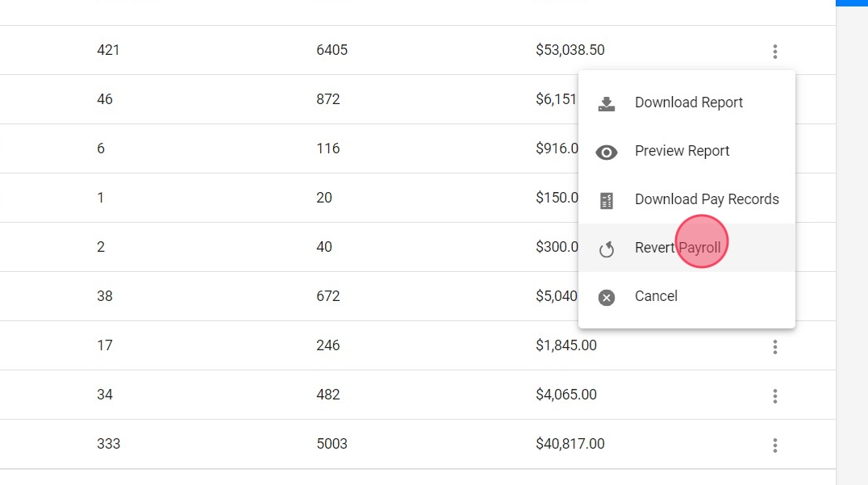Click the eye icon for Preview Report

pos(607,152)
